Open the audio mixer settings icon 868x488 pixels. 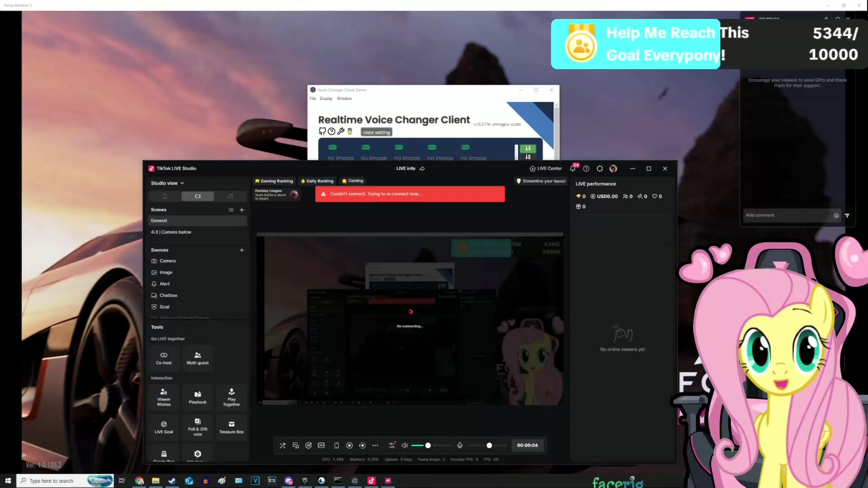392,446
